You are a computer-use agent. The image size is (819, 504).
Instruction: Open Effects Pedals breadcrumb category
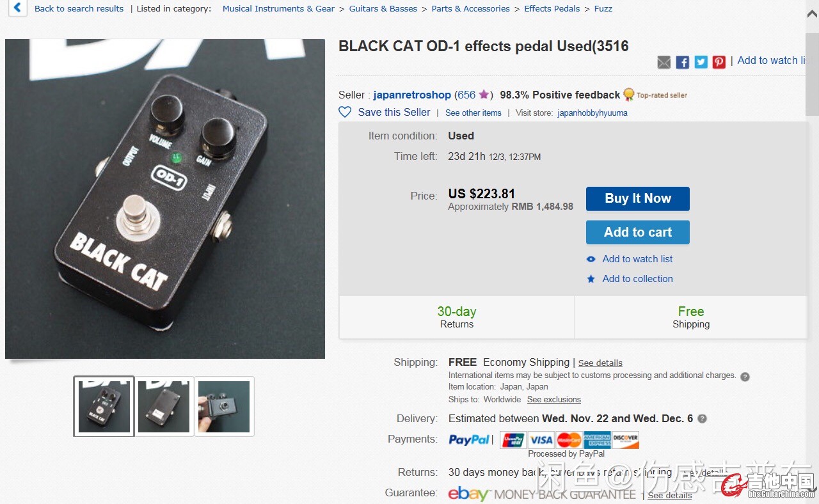[x=552, y=8]
